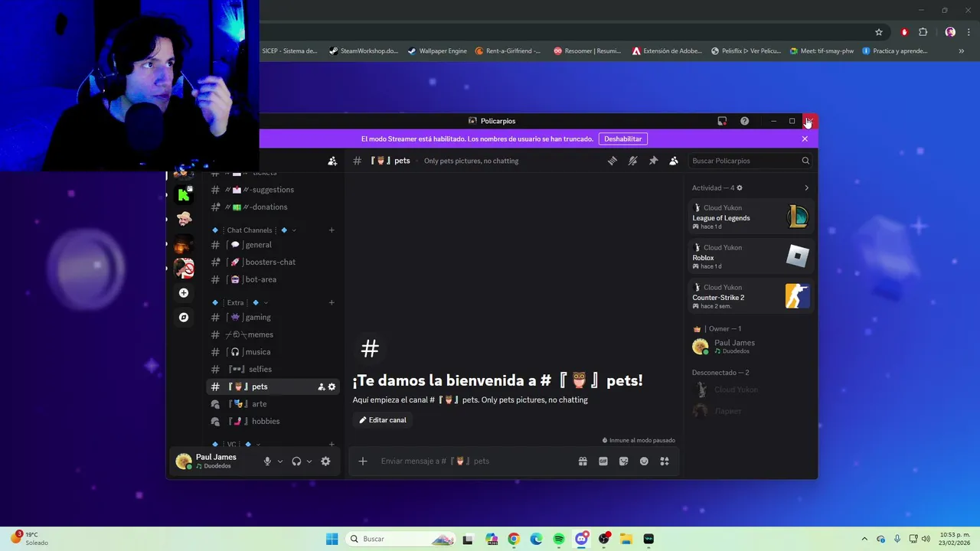The height and width of the screenshot is (551, 980).
Task: Click the notification settings bell icon in header
Action: [632, 161]
